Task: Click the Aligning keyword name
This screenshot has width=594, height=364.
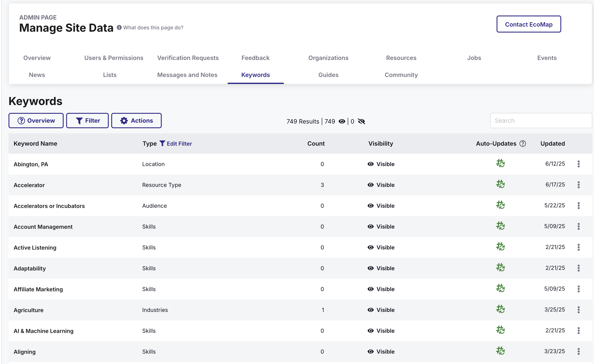Action: tap(25, 352)
